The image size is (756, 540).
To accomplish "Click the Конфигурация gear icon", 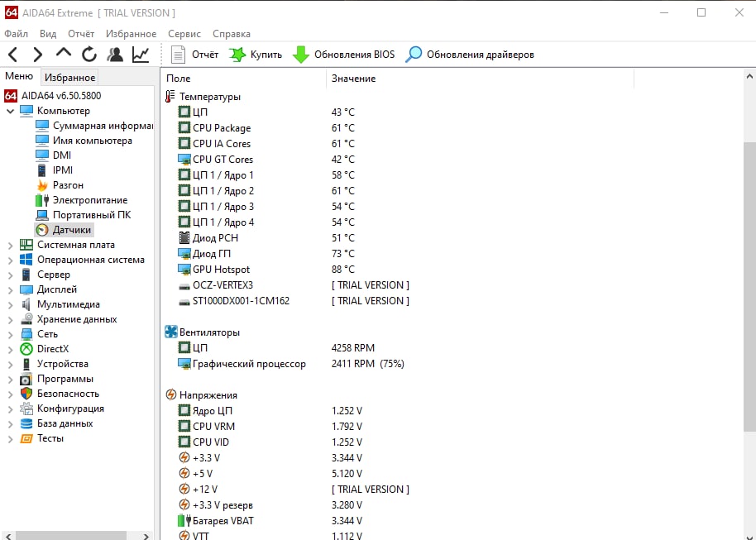I will point(26,409).
